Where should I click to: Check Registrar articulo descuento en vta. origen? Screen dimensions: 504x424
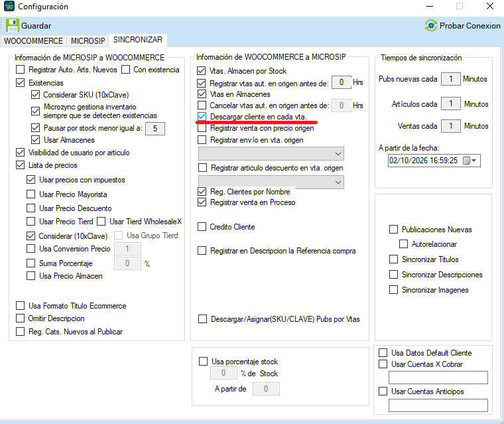pyautogui.click(x=202, y=168)
